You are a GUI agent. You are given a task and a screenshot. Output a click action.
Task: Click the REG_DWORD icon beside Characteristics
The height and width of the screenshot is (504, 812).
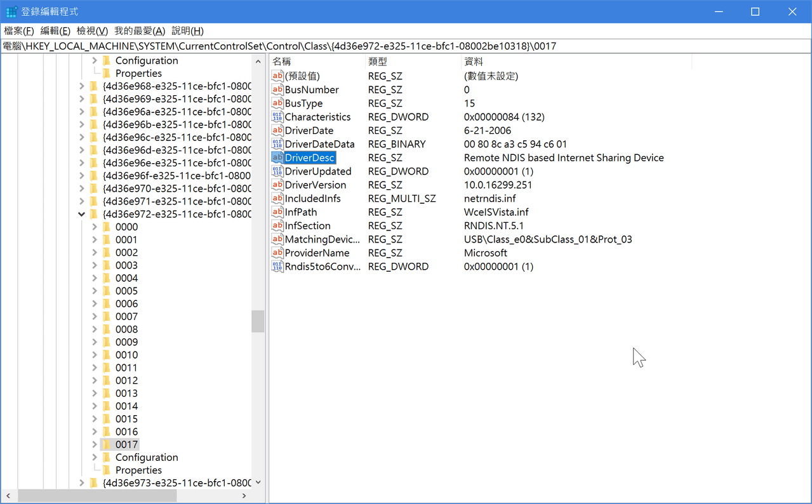[277, 117]
